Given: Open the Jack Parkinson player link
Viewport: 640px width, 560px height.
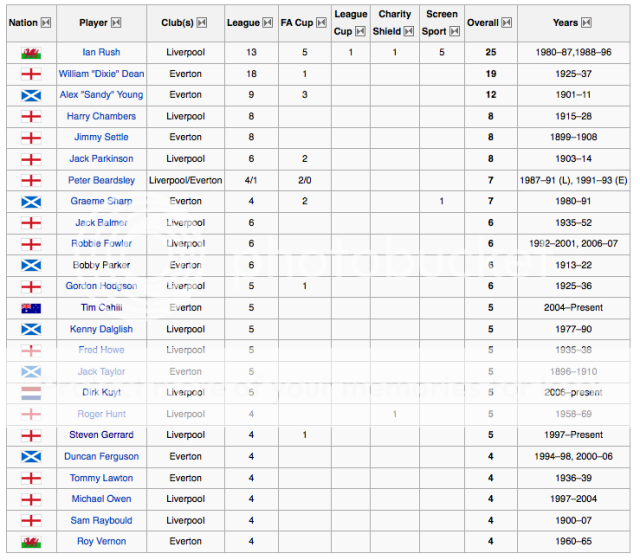Looking at the screenshot, I should coord(101,159).
